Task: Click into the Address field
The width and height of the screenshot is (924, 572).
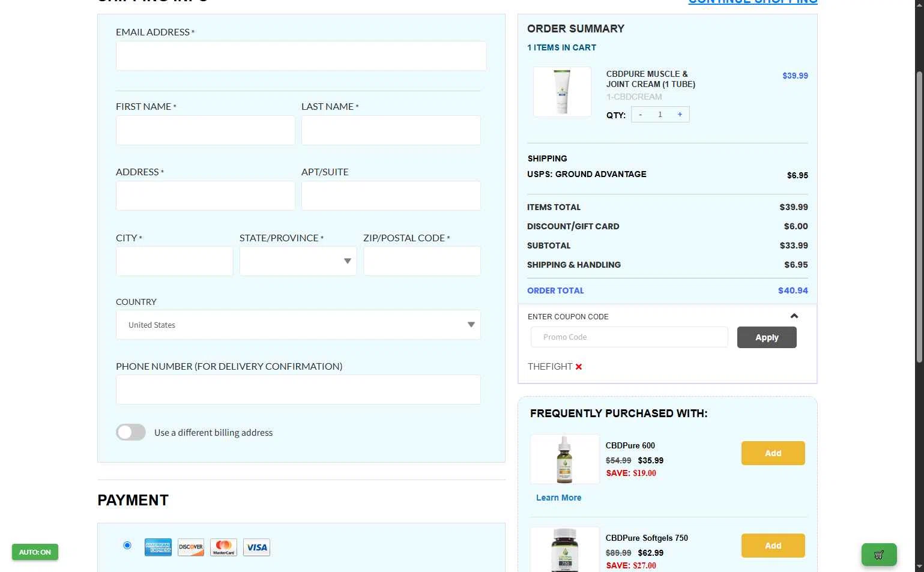Action: (205, 196)
